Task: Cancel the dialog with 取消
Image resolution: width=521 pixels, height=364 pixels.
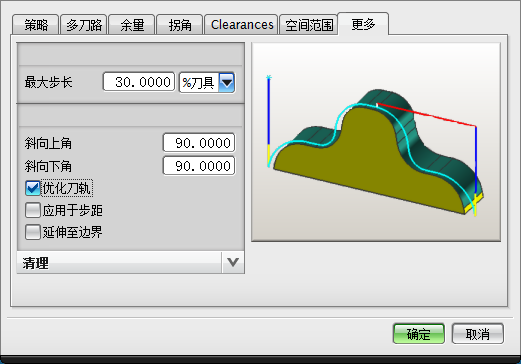Action: (x=478, y=334)
